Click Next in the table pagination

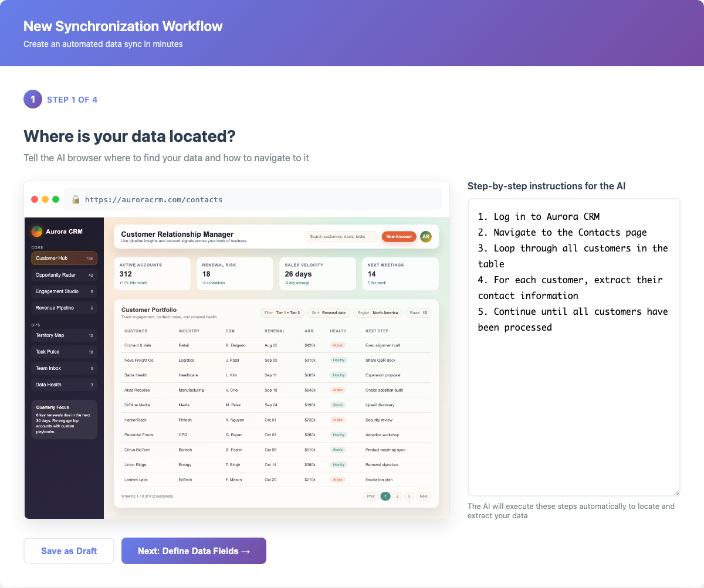coord(423,496)
